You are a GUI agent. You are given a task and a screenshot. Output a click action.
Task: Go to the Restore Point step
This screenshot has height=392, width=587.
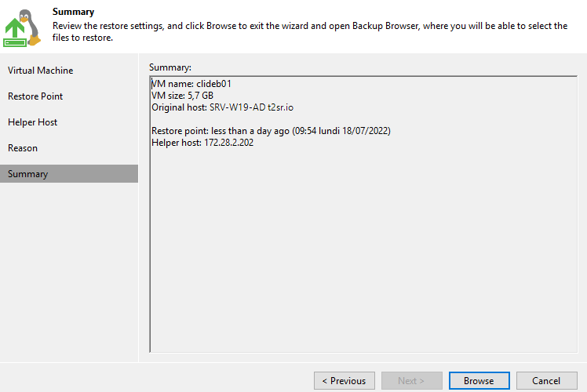coord(35,96)
